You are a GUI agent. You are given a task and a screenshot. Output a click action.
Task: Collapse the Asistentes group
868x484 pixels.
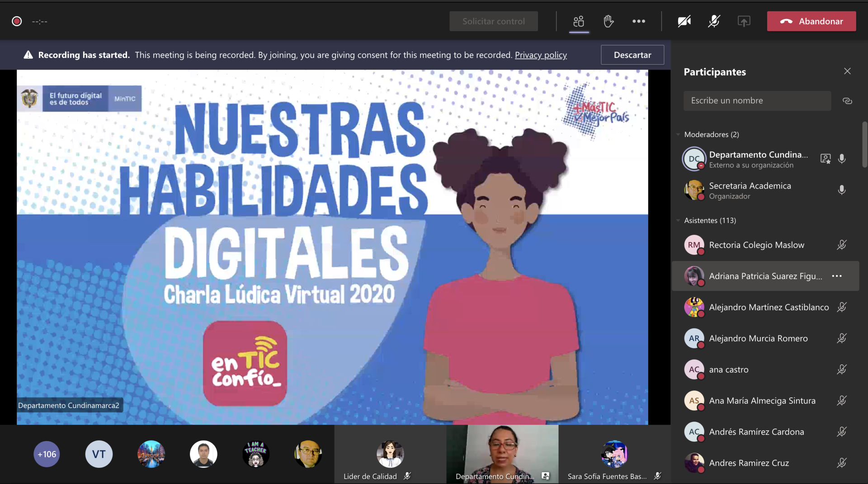coord(678,220)
